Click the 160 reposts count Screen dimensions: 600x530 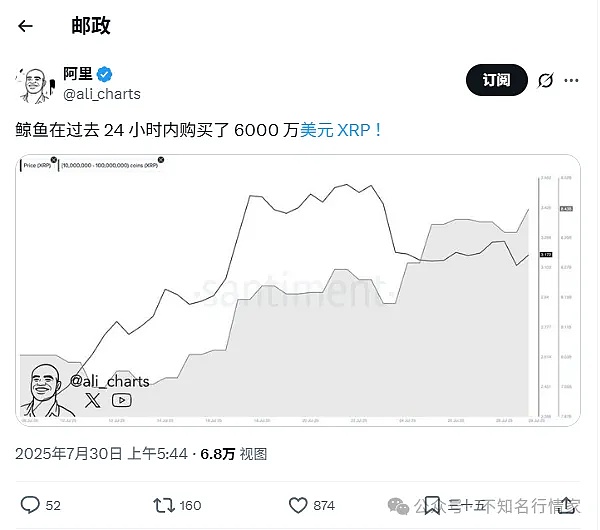190,506
